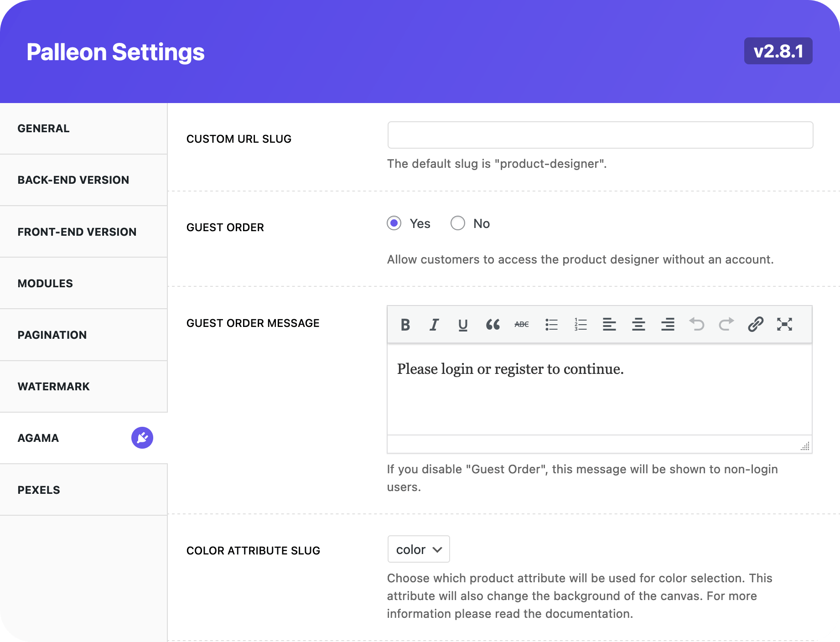Click the Custom URL Slug input field
840x642 pixels.
click(600, 135)
